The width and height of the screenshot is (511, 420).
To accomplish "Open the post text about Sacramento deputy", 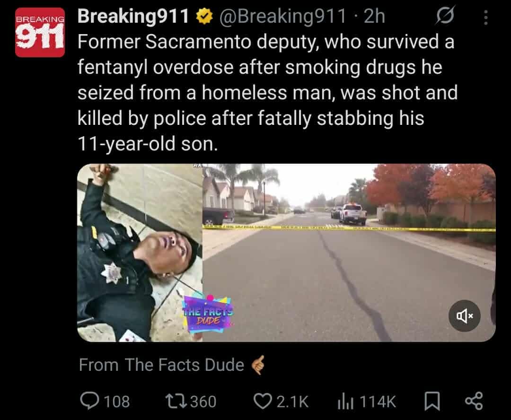I will (x=267, y=93).
